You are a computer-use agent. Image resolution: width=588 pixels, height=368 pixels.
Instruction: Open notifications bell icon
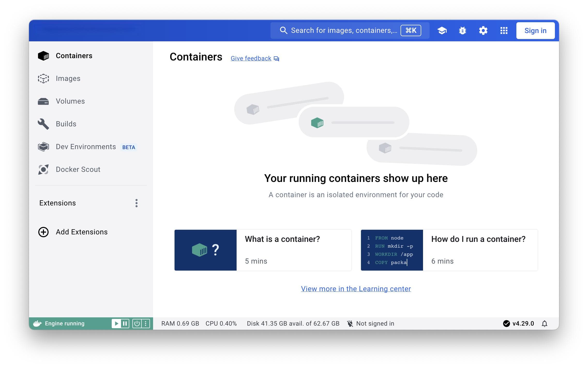(545, 324)
